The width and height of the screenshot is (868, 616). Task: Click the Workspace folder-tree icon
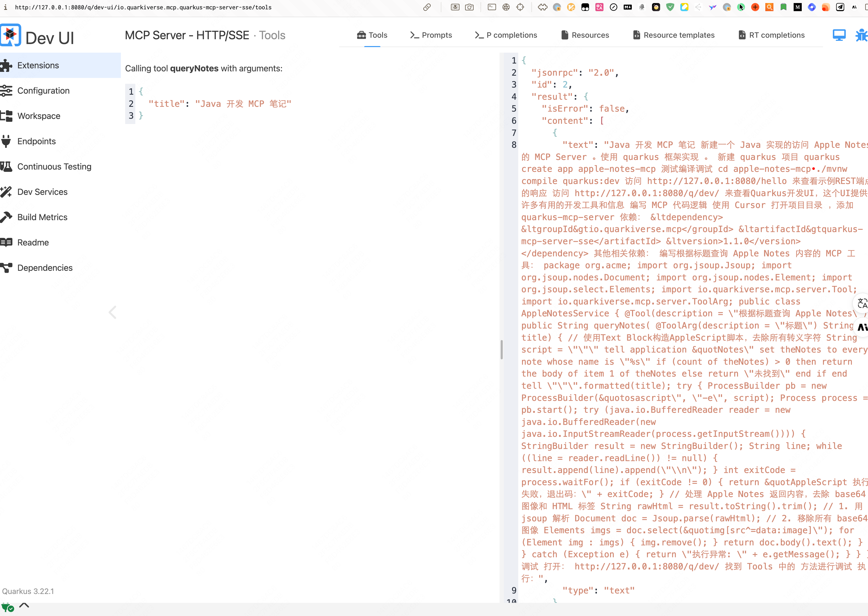(x=6, y=116)
